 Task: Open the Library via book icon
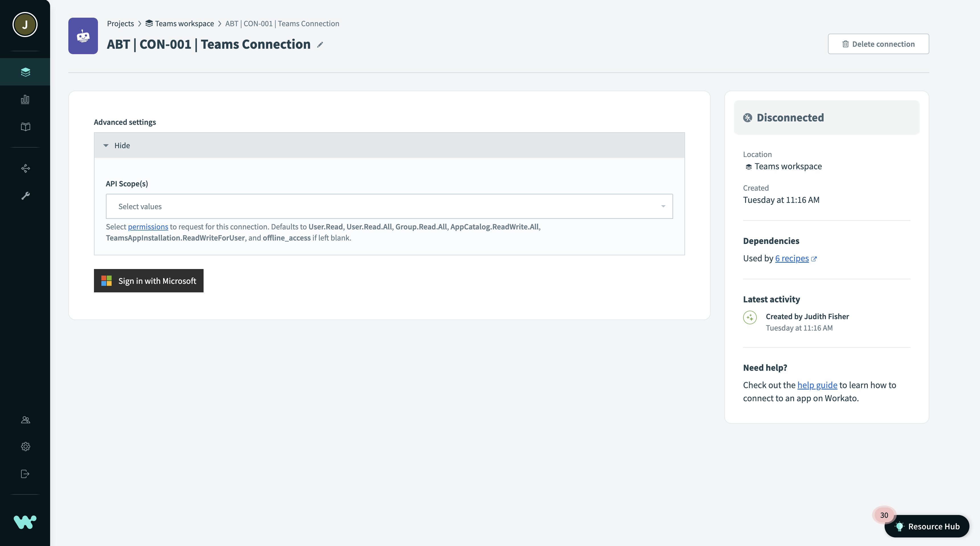coord(25,127)
